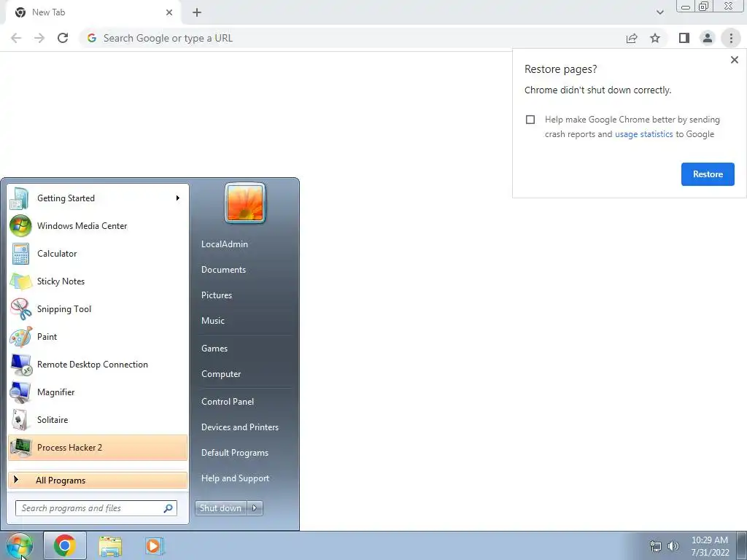Screen dimensions: 747x560
Task: Click the Windows Start orb
Action: pos(19,545)
